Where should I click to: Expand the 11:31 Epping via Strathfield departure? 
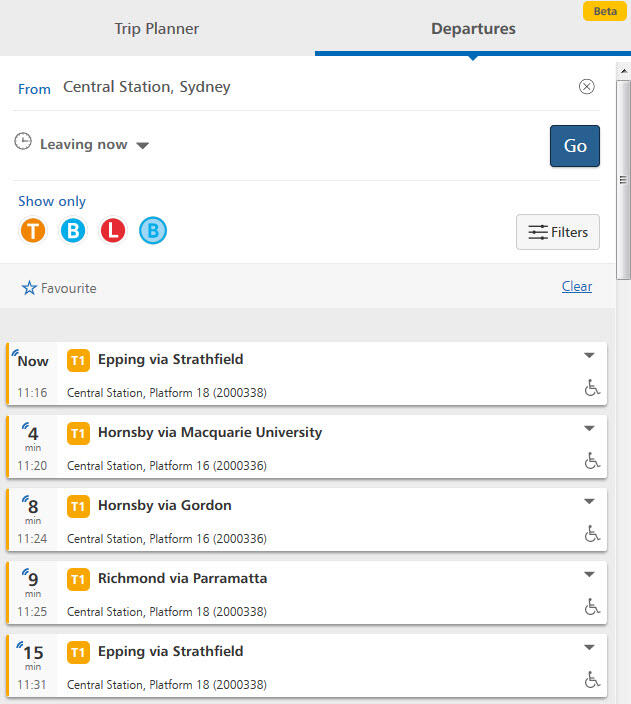click(589, 647)
